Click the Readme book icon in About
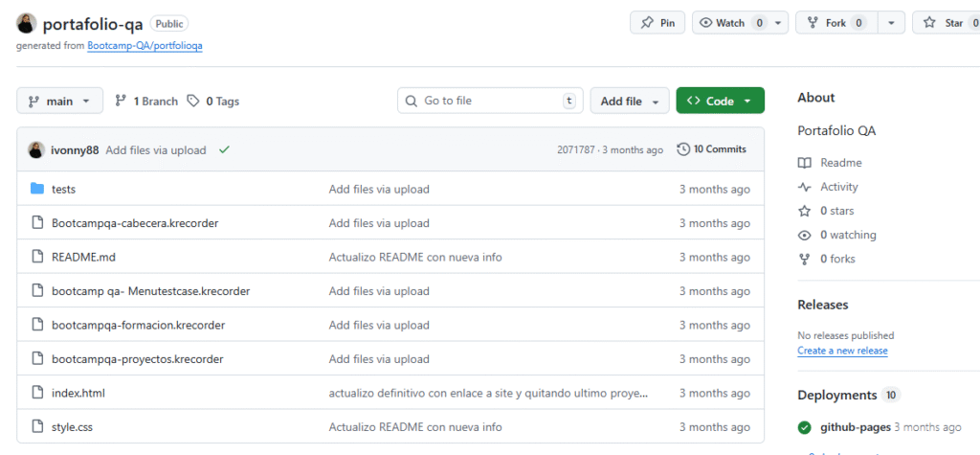 pos(804,163)
